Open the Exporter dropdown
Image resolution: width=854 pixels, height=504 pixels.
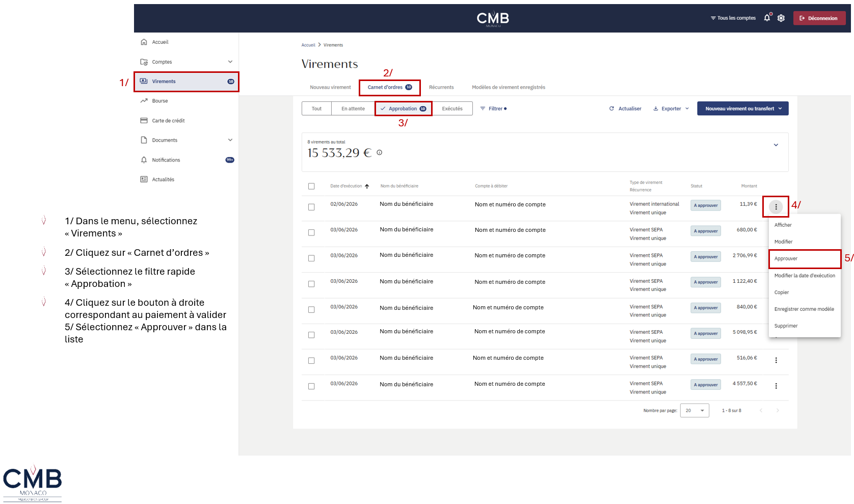tap(671, 109)
